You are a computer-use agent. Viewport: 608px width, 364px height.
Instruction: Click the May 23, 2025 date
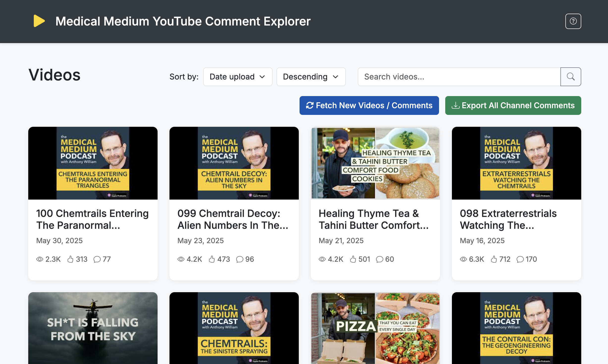click(201, 241)
